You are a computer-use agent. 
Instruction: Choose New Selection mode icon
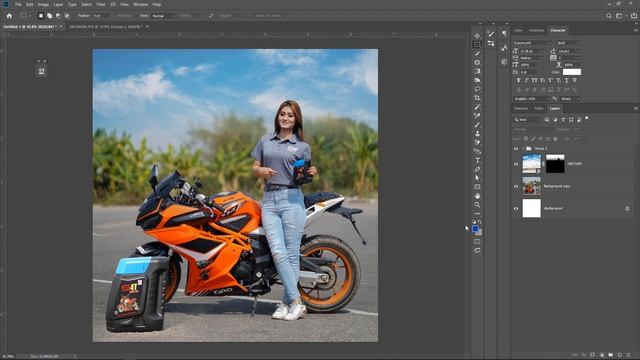coord(41,16)
